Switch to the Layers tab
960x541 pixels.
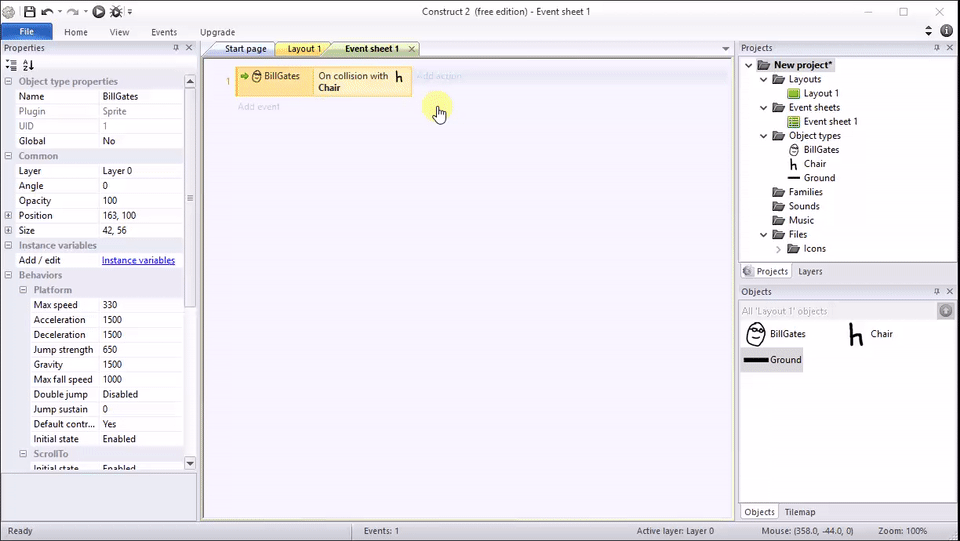click(810, 271)
